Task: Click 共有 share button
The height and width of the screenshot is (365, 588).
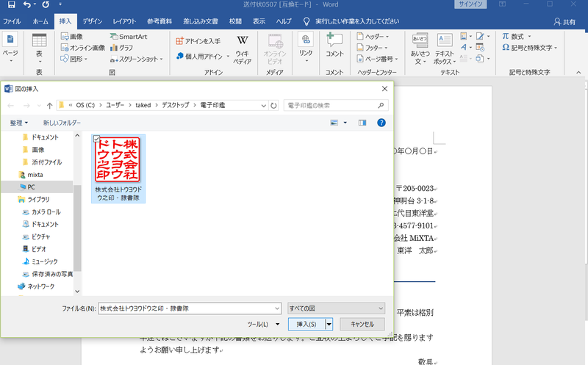Action: click(564, 22)
